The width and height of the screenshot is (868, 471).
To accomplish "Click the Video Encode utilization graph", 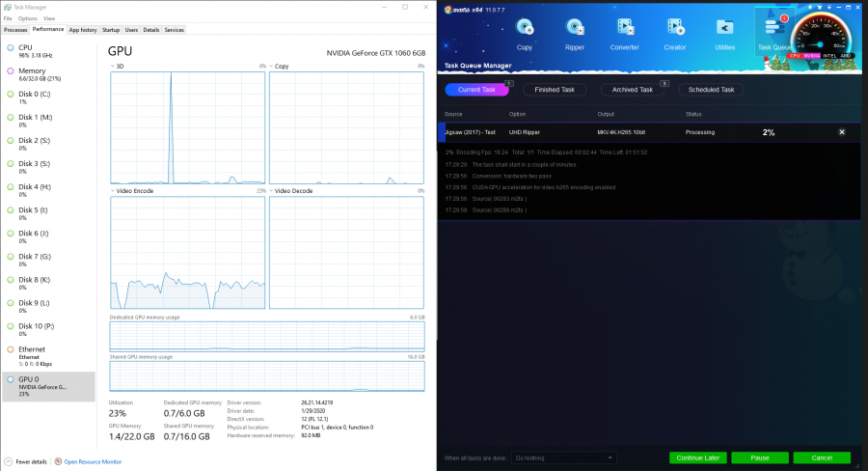I will pos(188,253).
